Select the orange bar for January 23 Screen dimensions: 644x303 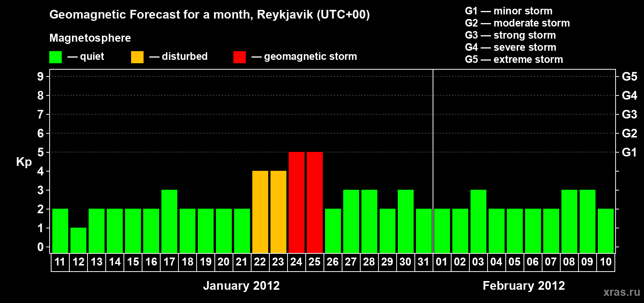coord(278,212)
